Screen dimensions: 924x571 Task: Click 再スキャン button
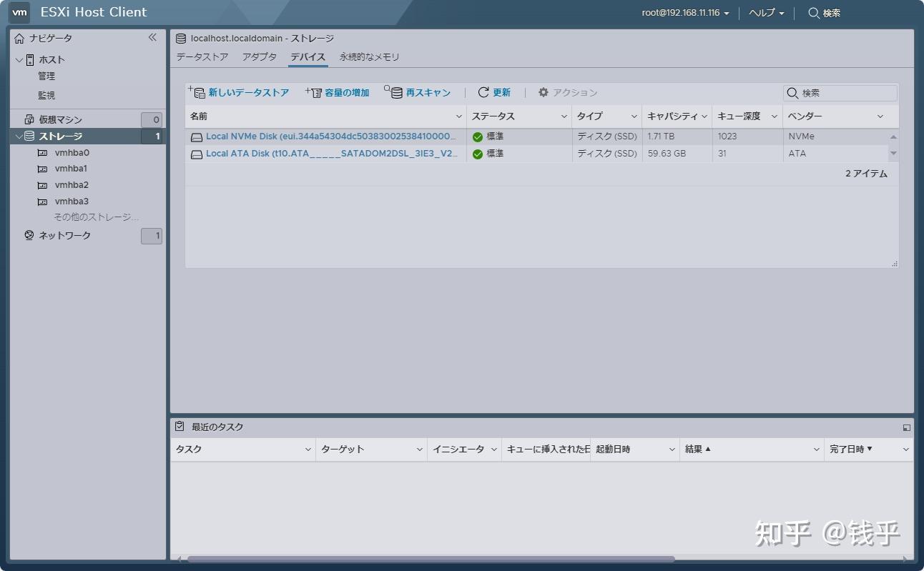tap(418, 92)
